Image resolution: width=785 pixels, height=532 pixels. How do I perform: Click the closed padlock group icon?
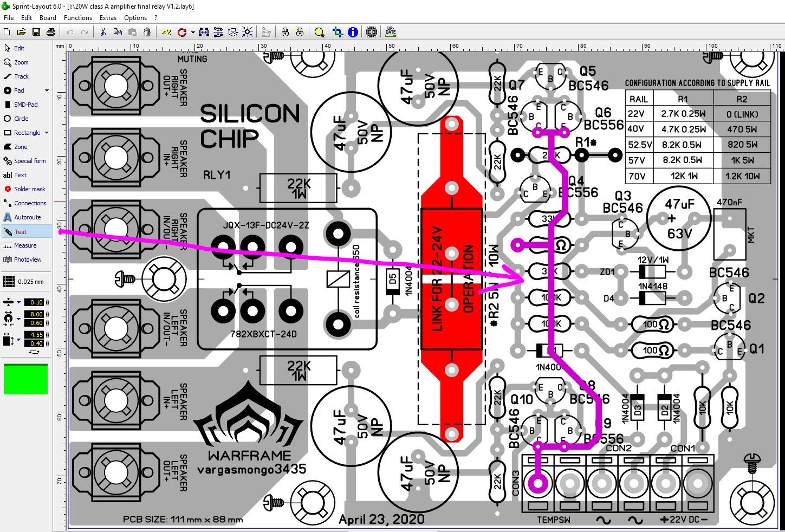point(285,32)
